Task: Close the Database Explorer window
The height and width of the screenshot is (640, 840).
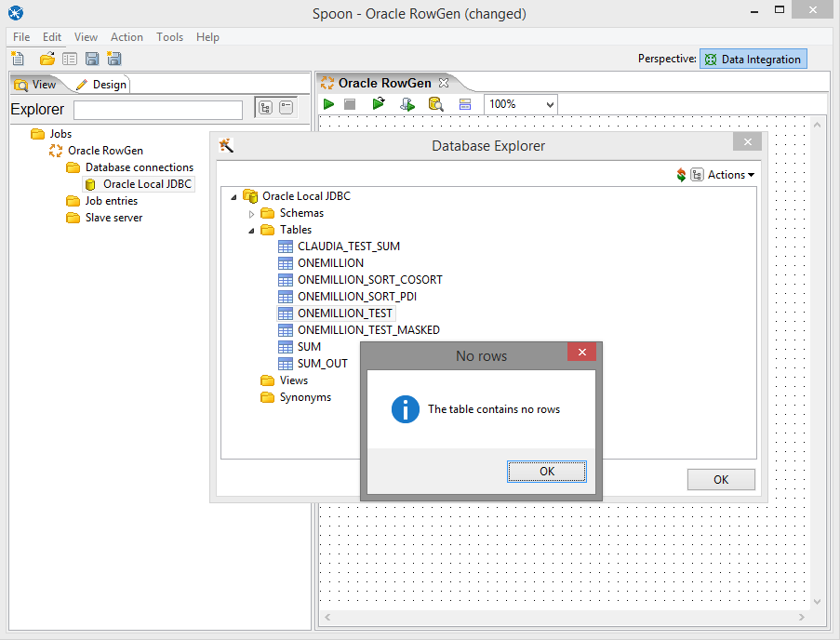Action: point(747,142)
